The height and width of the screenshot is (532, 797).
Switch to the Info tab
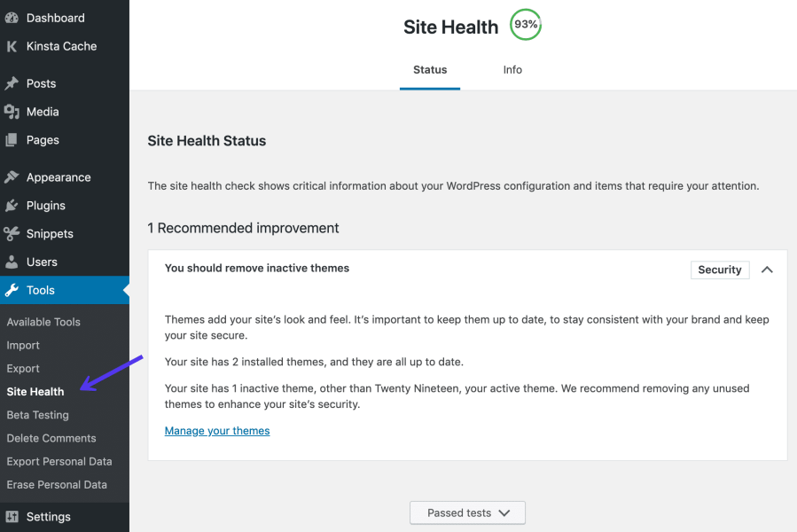coord(512,70)
